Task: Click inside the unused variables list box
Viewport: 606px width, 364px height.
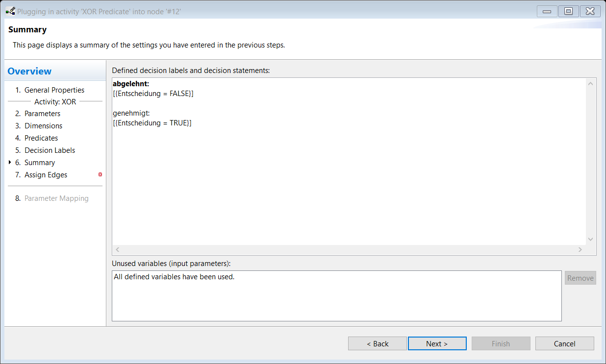Action: [x=337, y=296]
